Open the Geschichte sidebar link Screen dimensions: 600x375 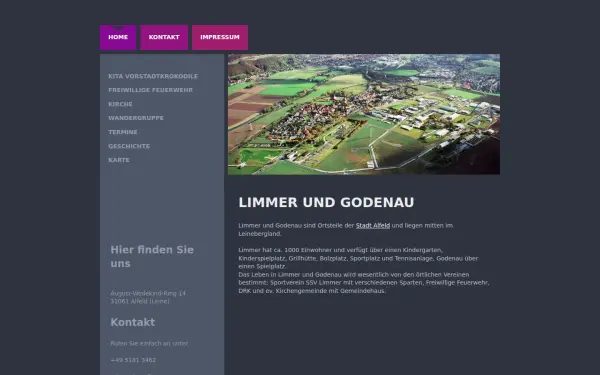tap(129, 146)
